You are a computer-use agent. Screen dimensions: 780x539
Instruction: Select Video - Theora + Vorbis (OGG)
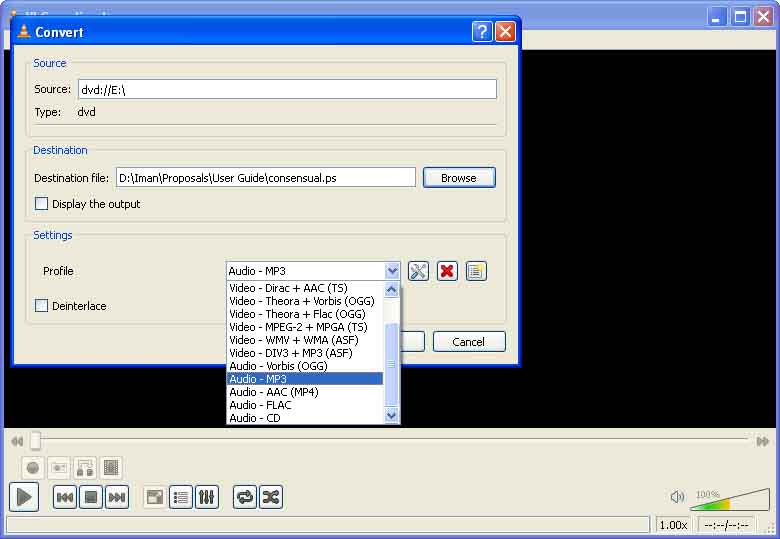305,301
